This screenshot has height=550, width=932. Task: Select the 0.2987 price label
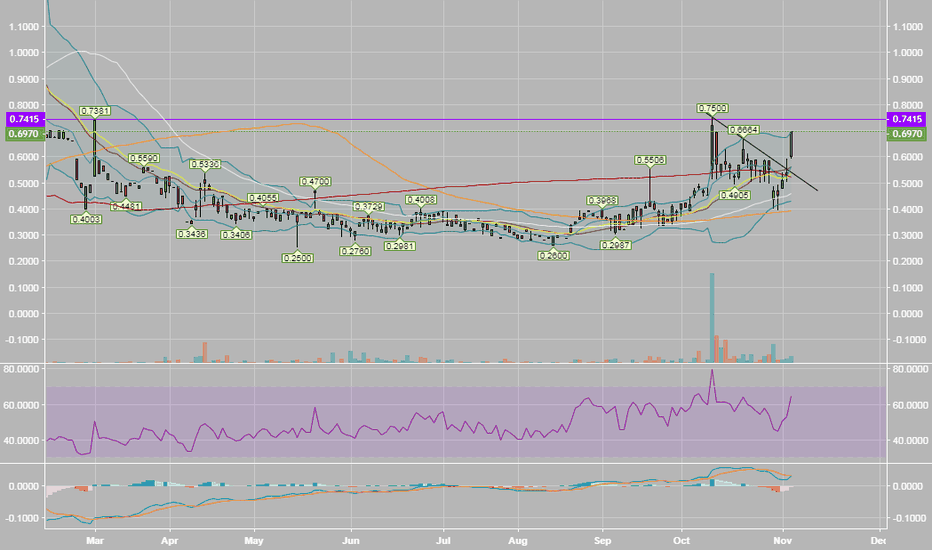pos(616,245)
